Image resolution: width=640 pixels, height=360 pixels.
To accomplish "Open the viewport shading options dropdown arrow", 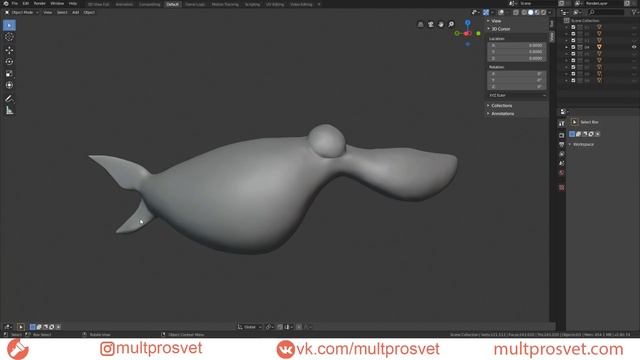I will 549,13.
